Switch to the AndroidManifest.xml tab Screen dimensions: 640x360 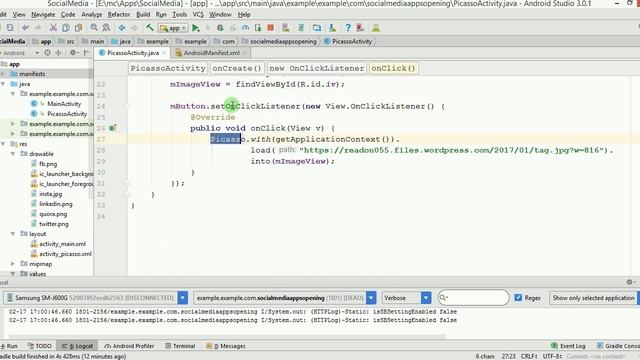[211, 53]
